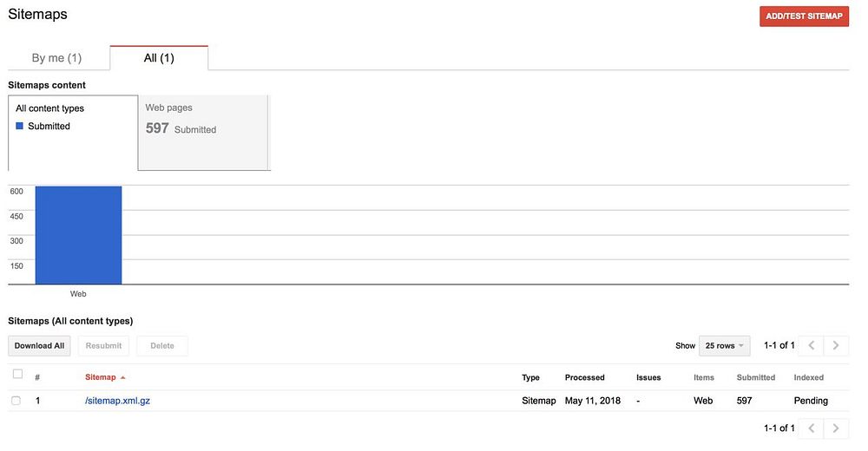Open the 25 rows dropdown

(x=724, y=345)
